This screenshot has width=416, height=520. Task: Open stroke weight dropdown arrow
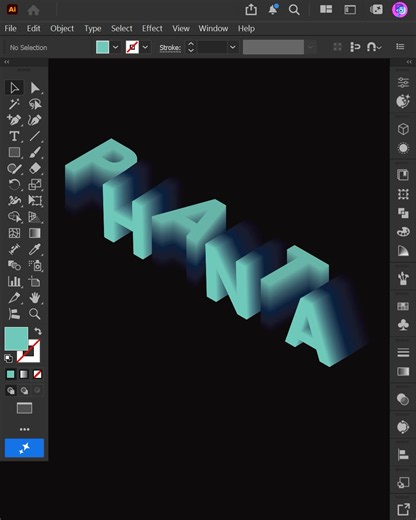[x=233, y=47]
